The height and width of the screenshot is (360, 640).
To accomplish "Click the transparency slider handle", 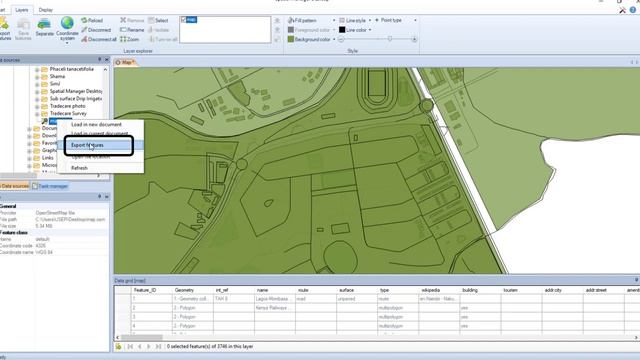I will (x=390, y=39).
